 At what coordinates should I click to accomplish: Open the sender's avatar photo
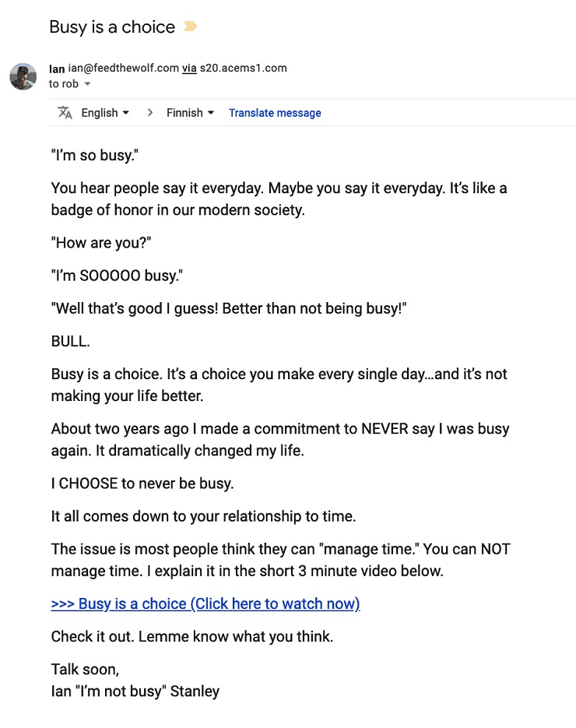(x=23, y=76)
